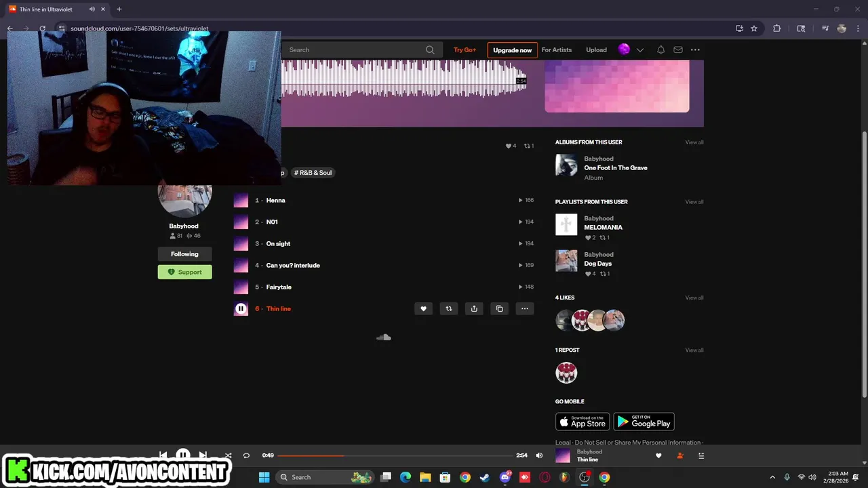
Task: Get it on Google Play badge
Action: 644,422
